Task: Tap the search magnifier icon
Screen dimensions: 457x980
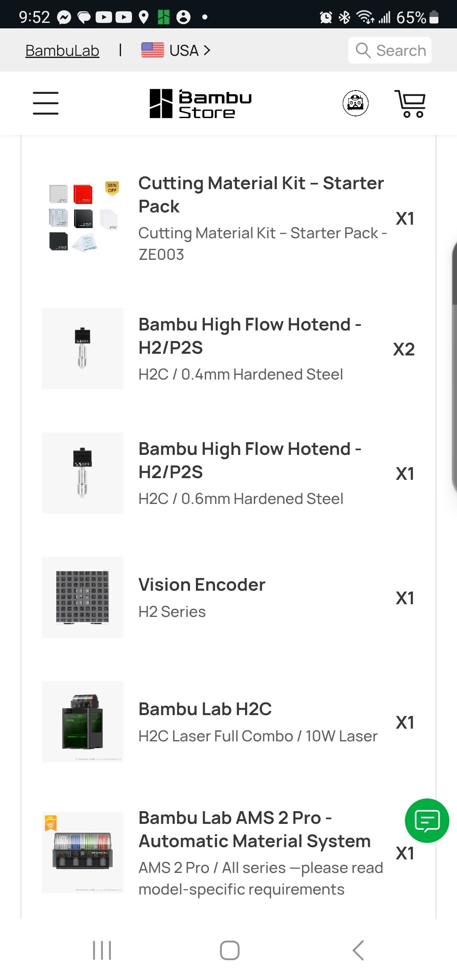Action: (x=363, y=50)
